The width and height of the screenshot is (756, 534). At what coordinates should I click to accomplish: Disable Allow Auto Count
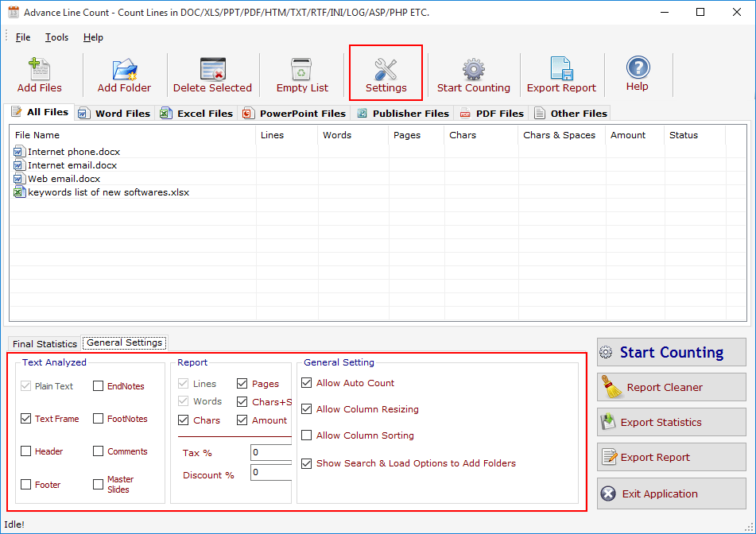(x=306, y=383)
